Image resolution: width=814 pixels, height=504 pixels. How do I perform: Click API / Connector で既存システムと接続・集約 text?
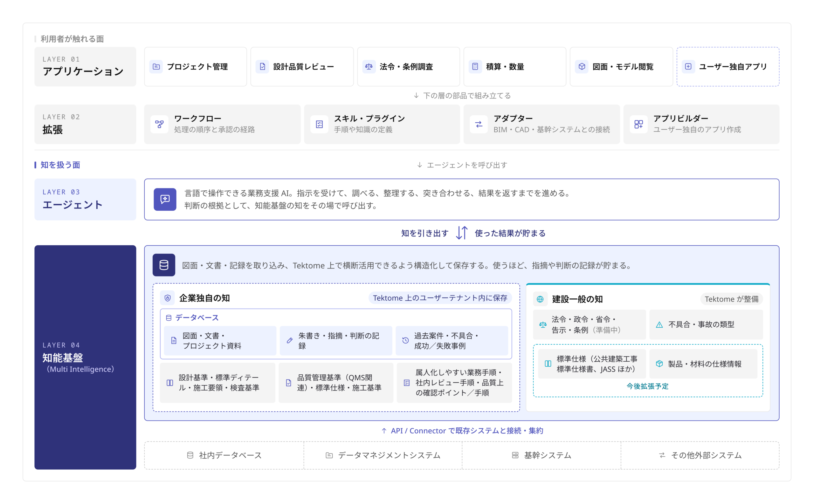(467, 431)
